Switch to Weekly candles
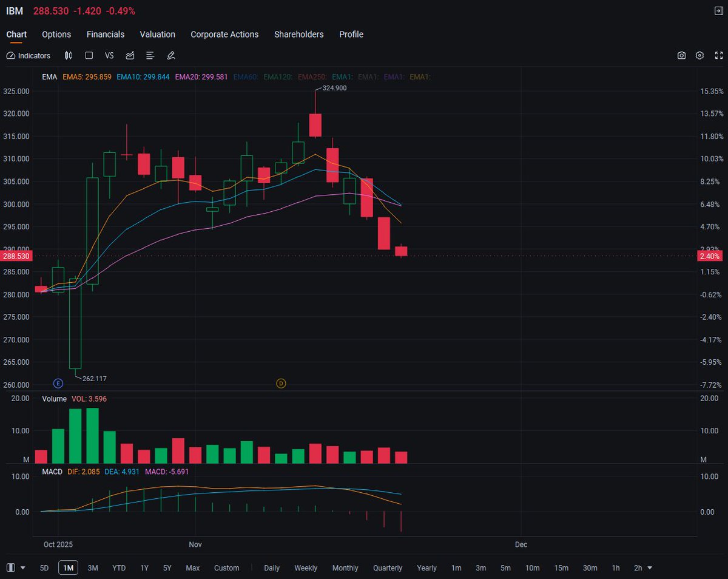The width and height of the screenshot is (728, 579). point(306,567)
